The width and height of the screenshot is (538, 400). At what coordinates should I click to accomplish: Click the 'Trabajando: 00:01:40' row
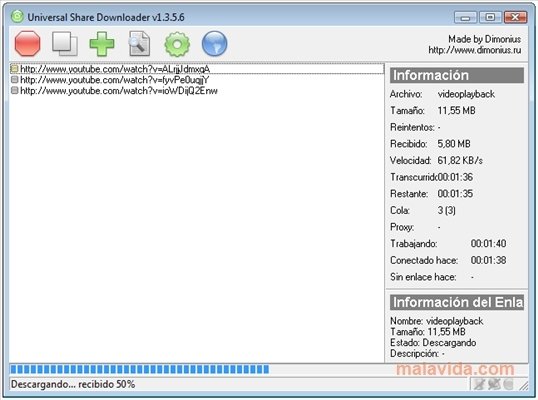point(448,244)
